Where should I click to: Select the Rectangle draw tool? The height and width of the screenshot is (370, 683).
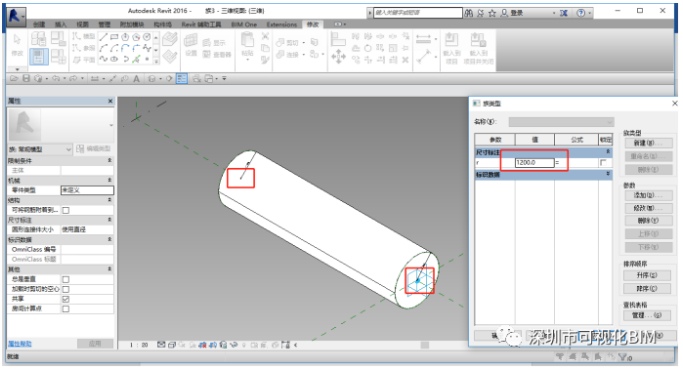point(114,37)
